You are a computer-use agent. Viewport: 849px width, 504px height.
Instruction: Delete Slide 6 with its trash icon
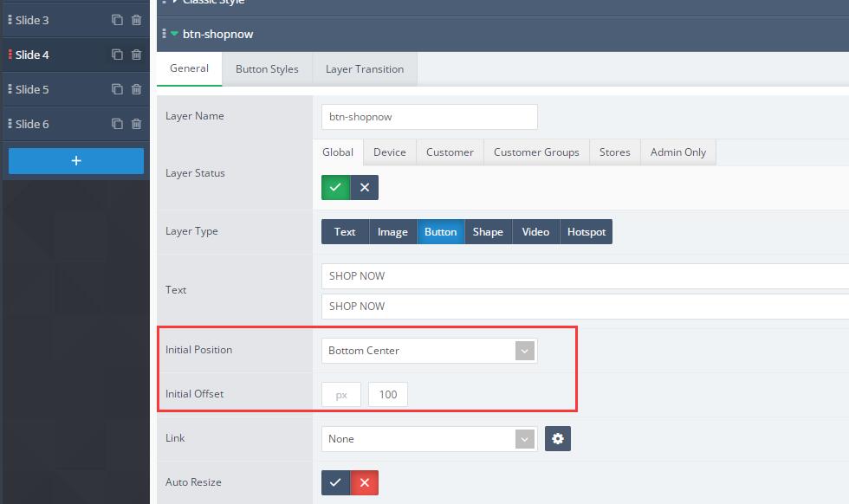137,124
